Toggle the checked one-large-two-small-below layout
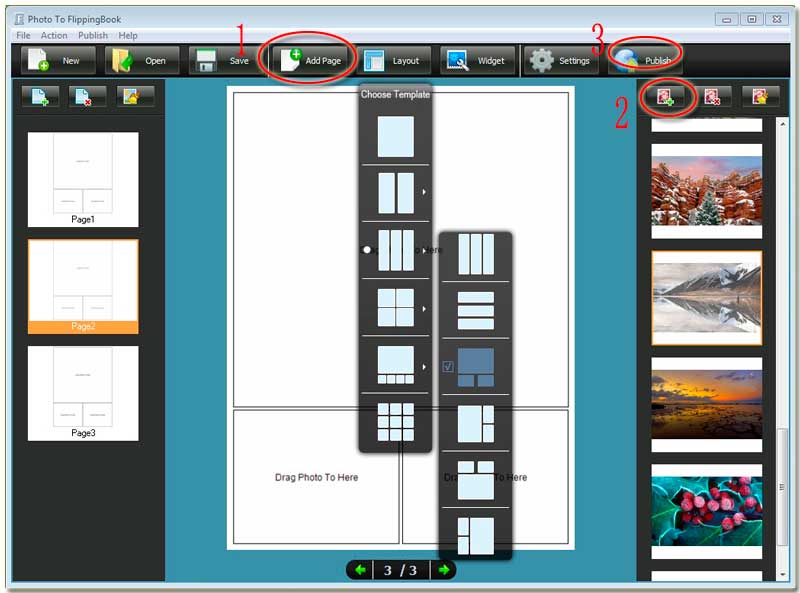The image size is (800, 593). click(476, 367)
